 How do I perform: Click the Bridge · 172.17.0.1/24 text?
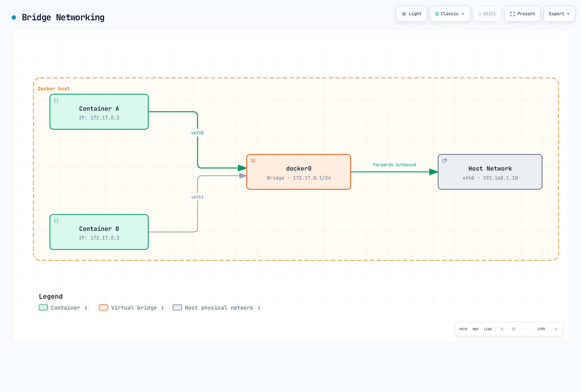click(x=299, y=178)
